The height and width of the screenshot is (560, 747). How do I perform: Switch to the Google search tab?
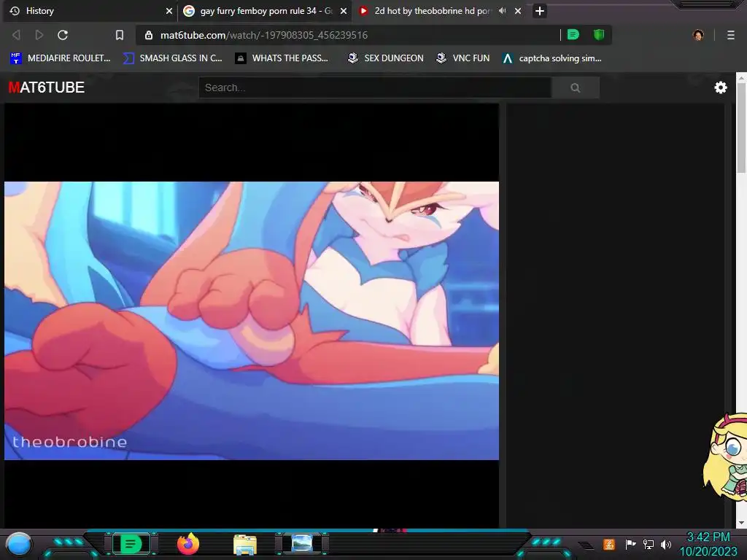(x=265, y=10)
